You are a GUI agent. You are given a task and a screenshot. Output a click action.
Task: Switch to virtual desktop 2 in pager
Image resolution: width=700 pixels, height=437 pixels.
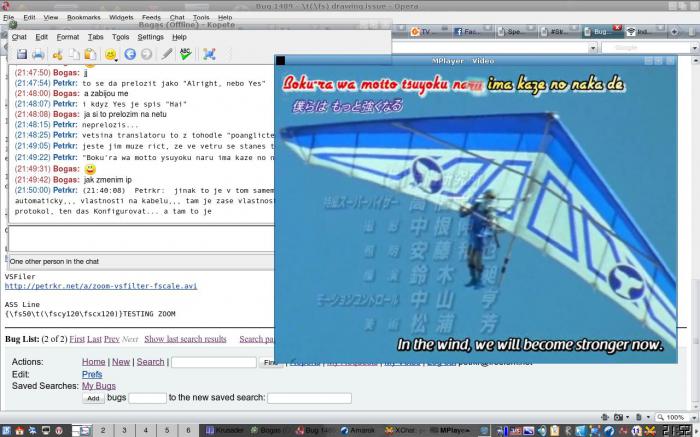coord(103,431)
